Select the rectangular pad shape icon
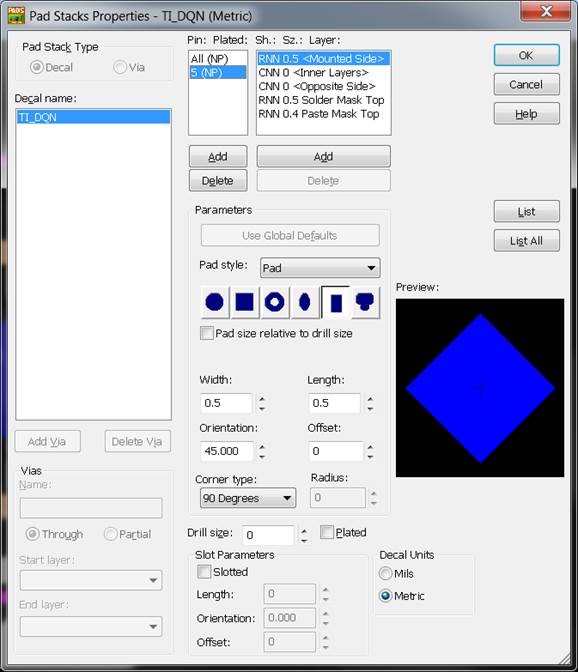This screenshot has height=672, width=578. pyautogui.click(x=335, y=302)
